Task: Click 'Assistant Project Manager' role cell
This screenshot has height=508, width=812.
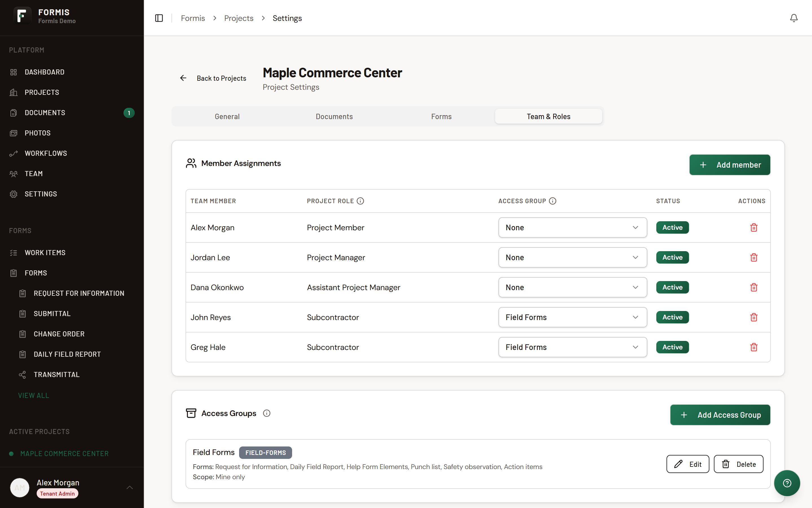Action: [x=354, y=287]
